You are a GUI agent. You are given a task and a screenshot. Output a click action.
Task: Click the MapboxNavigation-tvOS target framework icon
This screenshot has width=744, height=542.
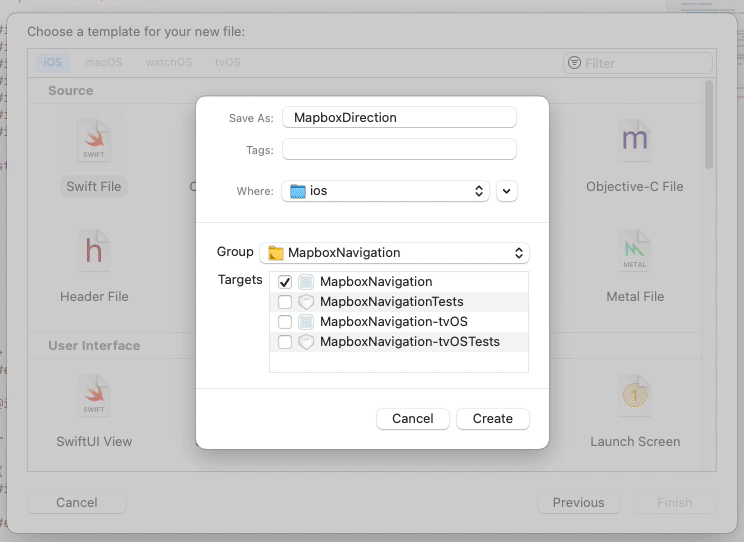pos(306,322)
